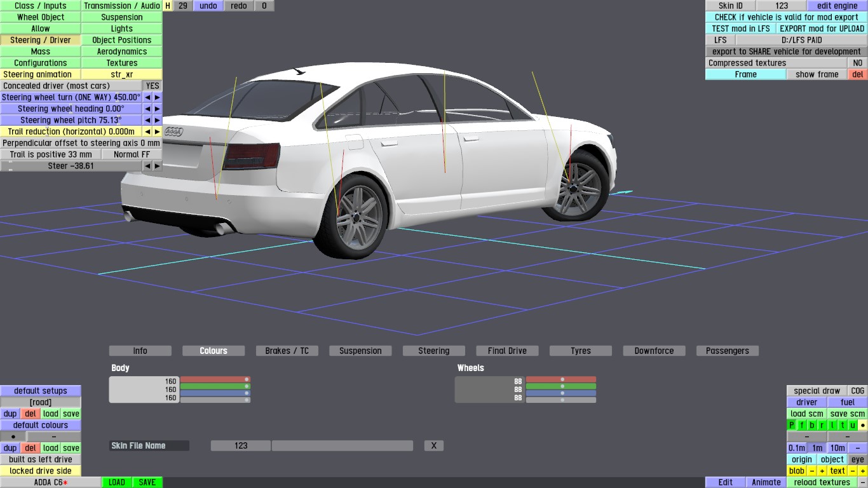Click EXPORT mod for UPLOAD
Viewport: 868px width, 488px height.
(x=822, y=29)
